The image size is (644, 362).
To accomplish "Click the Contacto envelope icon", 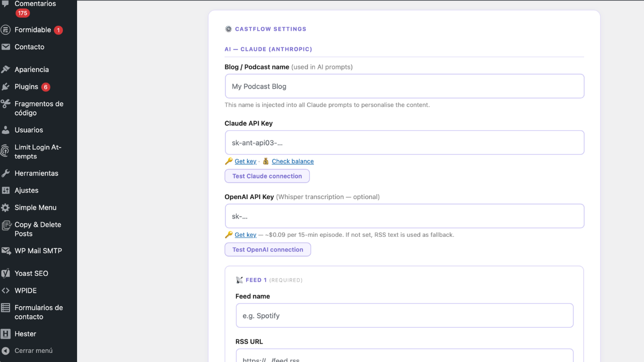I will (x=6, y=47).
